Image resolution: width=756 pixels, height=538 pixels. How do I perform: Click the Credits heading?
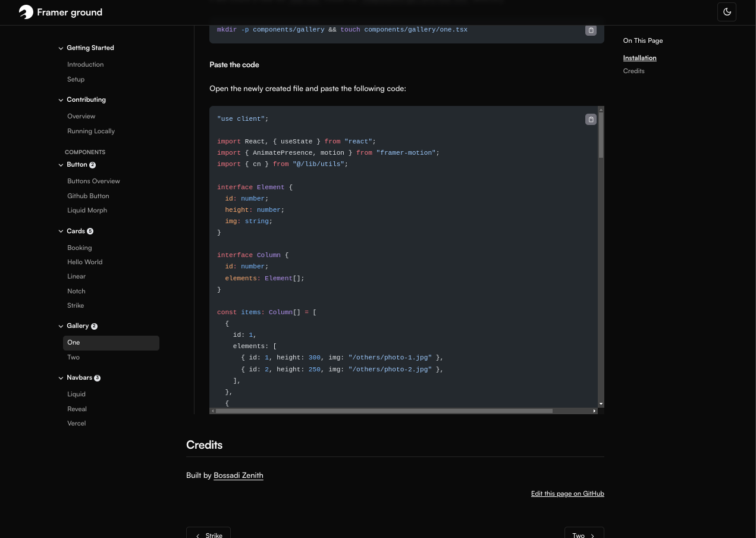(x=204, y=445)
